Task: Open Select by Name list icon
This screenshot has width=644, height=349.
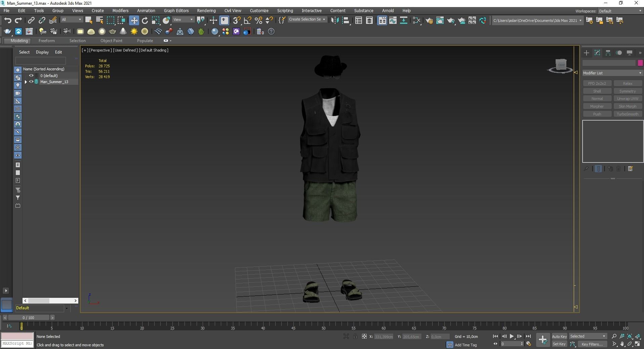Action: click(x=99, y=21)
